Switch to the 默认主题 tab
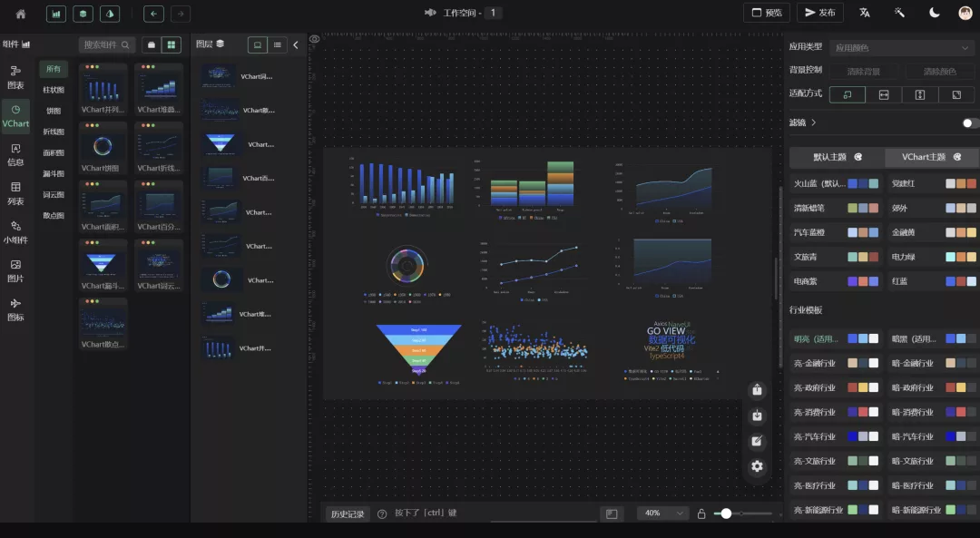Image resolution: width=980 pixels, height=538 pixels. click(x=837, y=157)
